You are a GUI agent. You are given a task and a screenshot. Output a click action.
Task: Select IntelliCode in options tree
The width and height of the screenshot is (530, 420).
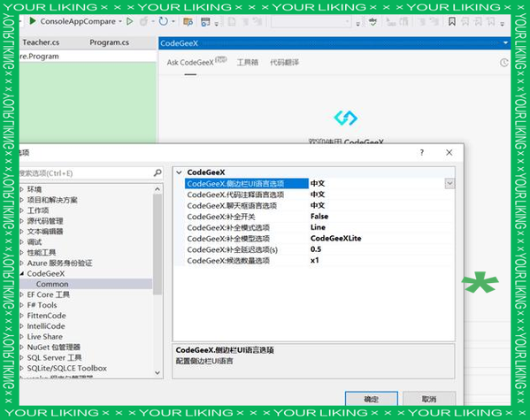[46, 326]
